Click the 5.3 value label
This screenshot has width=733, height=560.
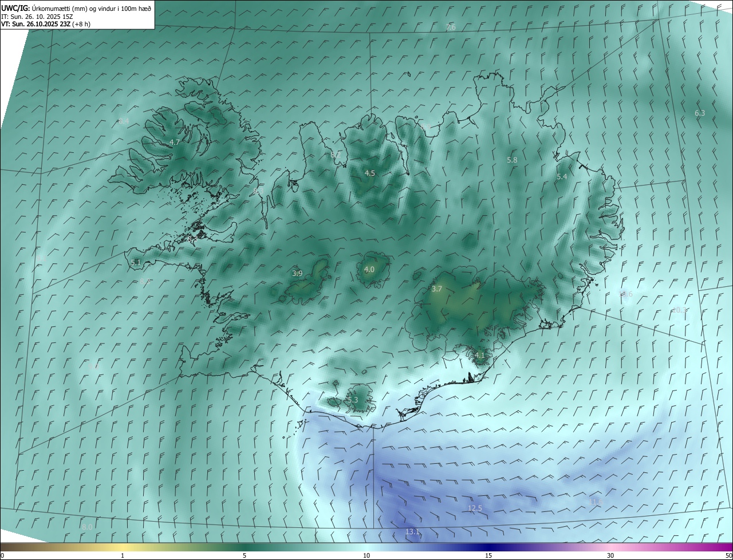coord(353,400)
